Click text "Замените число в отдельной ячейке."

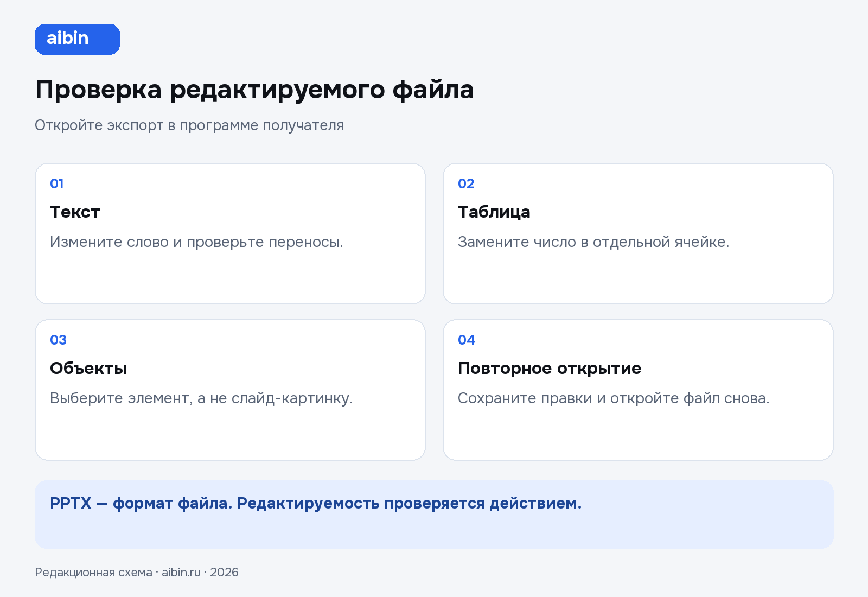tap(593, 242)
